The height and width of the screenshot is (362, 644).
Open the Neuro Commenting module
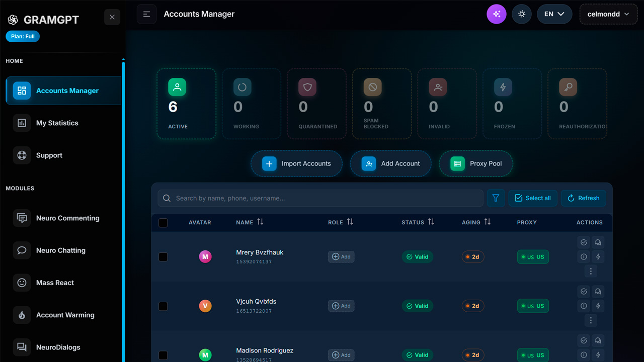(x=63, y=218)
